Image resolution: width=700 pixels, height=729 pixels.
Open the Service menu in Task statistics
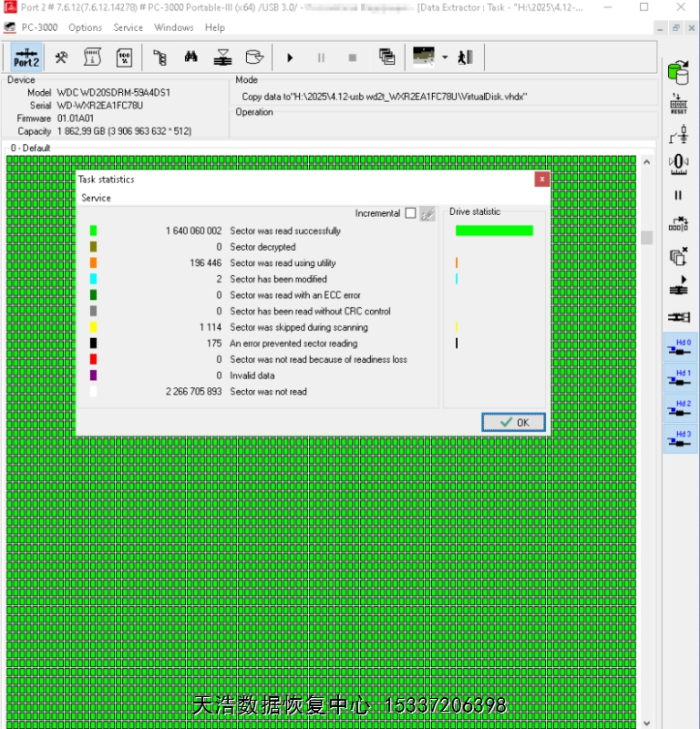(x=96, y=198)
